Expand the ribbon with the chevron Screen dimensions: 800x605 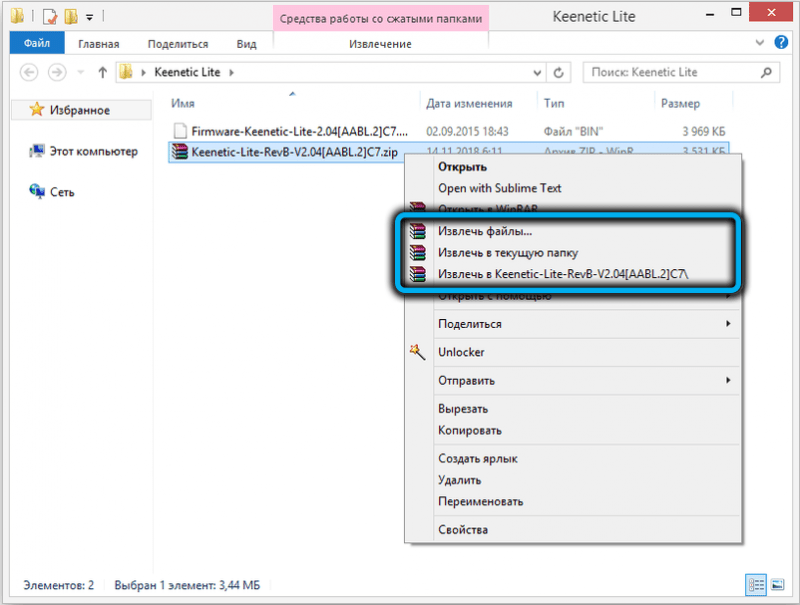point(760,43)
